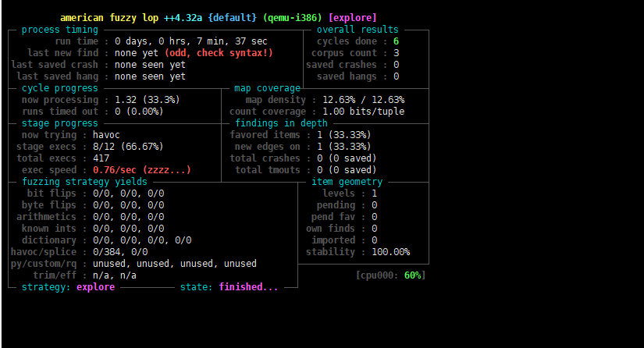Viewport: 644px width, 348px height.
Task: Click the cycles done value '6'
Action: click(396, 41)
